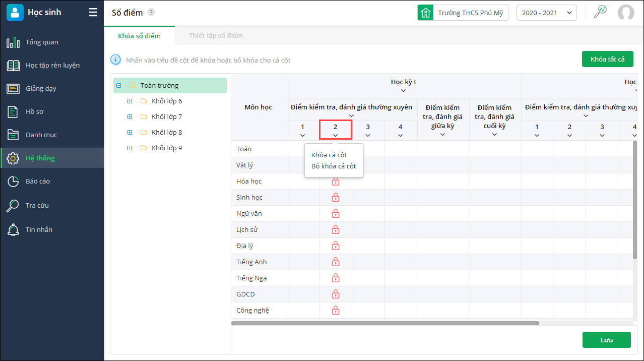
Task: Open Tổng quan from the sidebar
Action: (42, 42)
